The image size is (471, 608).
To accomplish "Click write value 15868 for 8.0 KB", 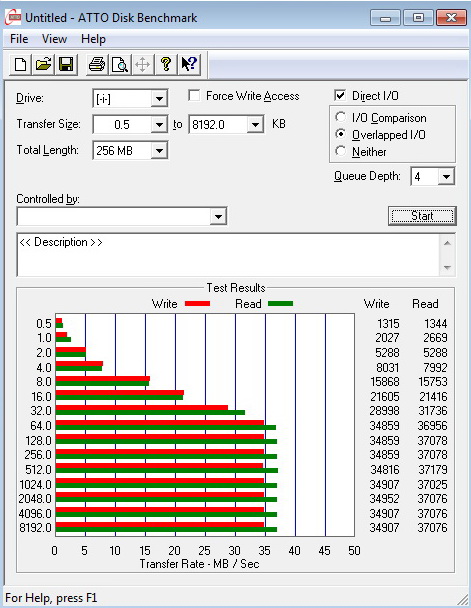I will 385,382.
